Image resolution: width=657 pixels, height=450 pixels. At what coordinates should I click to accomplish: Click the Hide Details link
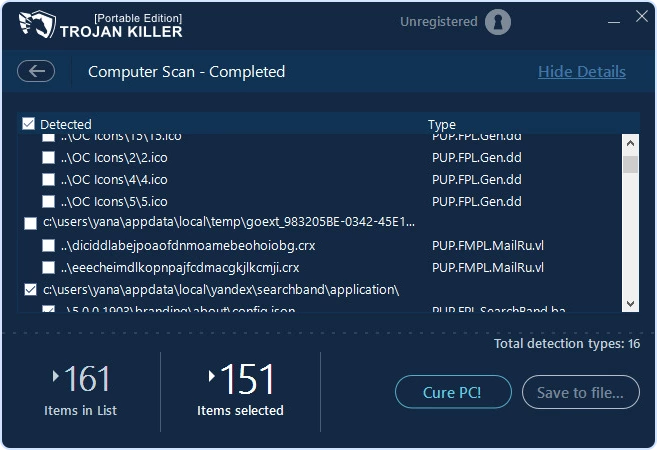[x=582, y=72]
